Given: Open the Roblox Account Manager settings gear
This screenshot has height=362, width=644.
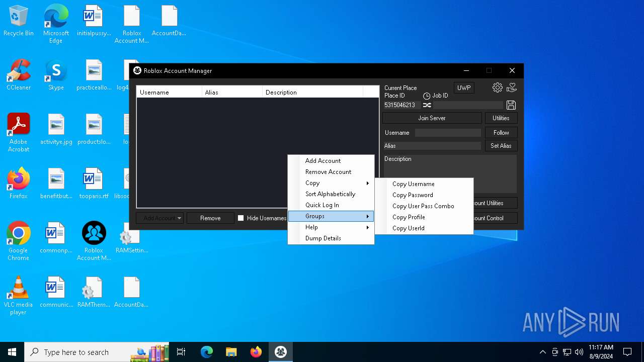Looking at the screenshot, I should (x=497, y=87).
